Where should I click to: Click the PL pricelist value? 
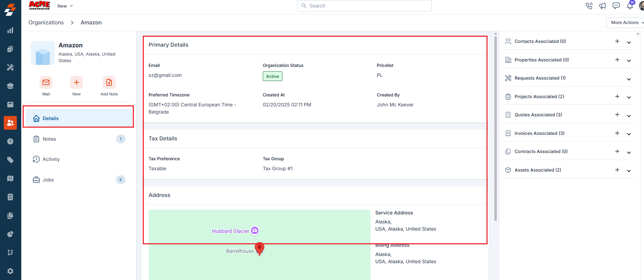pos(379,75)
